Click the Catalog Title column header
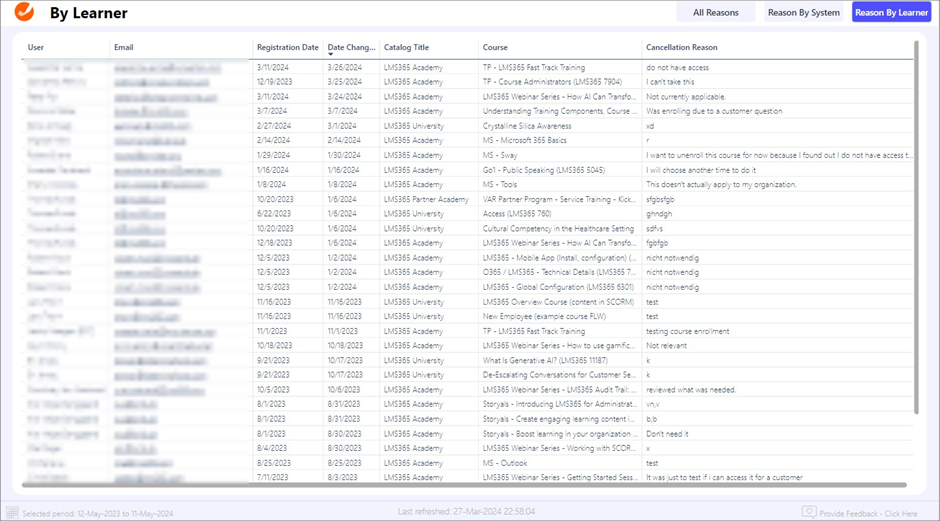Viewport: 940px width, 521px height. pyautogui.click(x=406, y=47)
